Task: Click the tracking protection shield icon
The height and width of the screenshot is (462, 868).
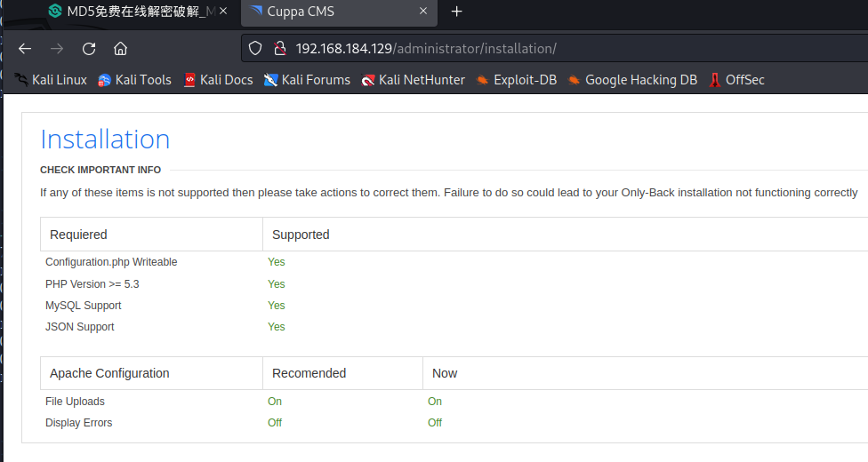Action: coord(255,49)
